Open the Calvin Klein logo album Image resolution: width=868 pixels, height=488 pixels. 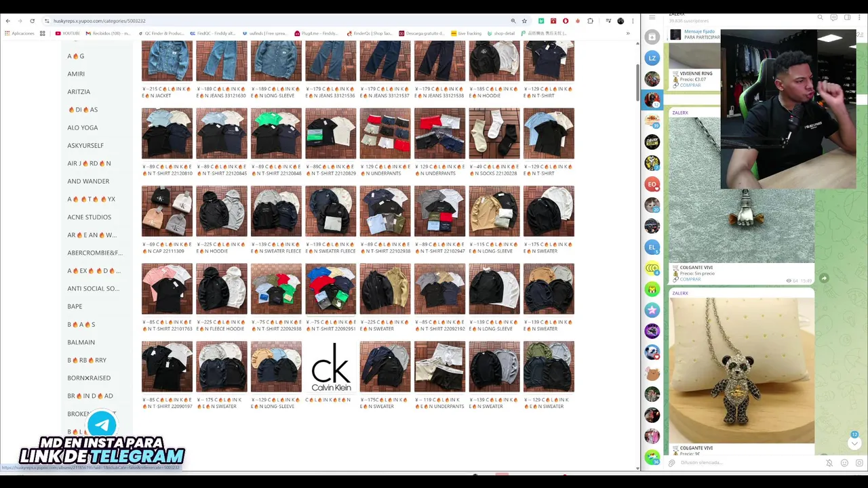tap(331, 367)
